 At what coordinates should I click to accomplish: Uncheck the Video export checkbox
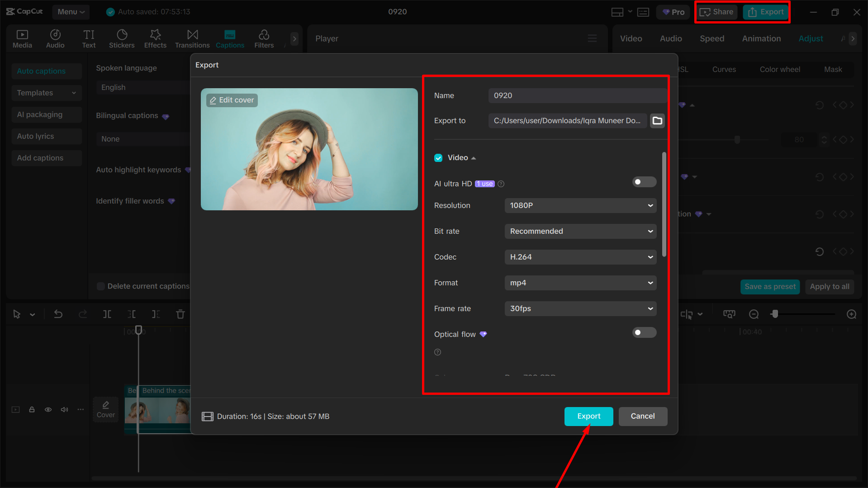[438, 158]
